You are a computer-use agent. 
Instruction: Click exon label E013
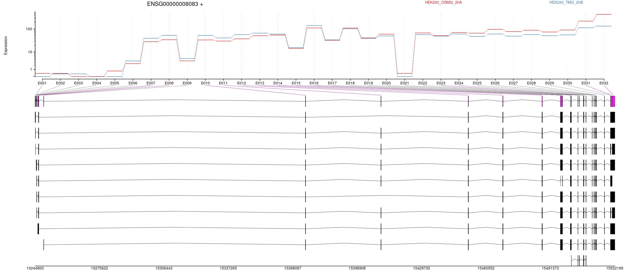260,83
